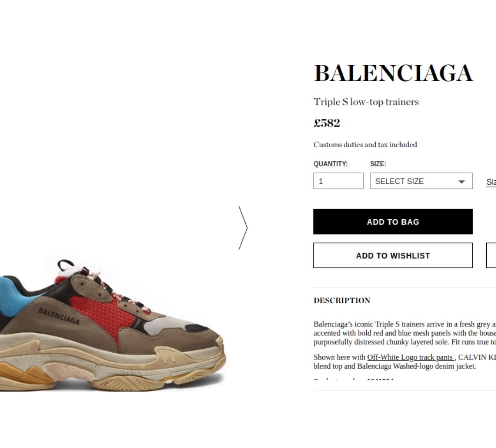Click the partially visible button beside wishlist
Viewport: 496px width, 448px height.
coord(491,255)
